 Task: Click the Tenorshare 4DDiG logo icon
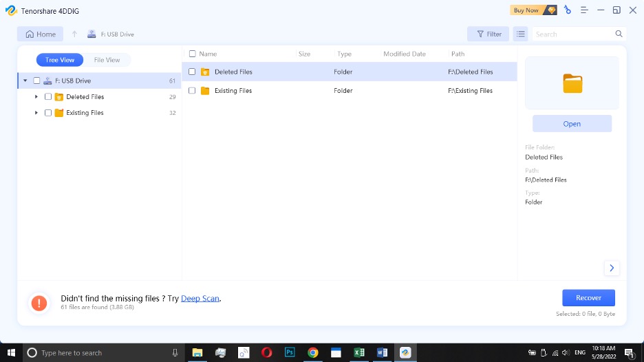[11, 10]
